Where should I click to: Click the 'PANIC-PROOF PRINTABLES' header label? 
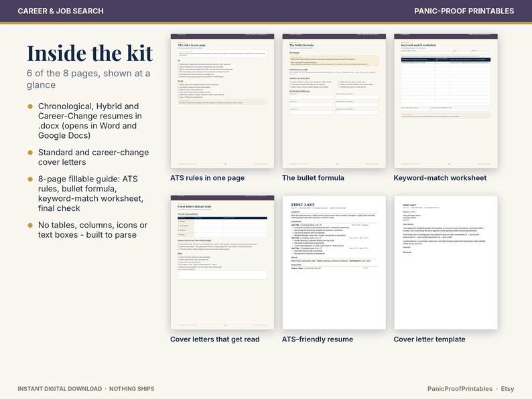click(464, 11)
